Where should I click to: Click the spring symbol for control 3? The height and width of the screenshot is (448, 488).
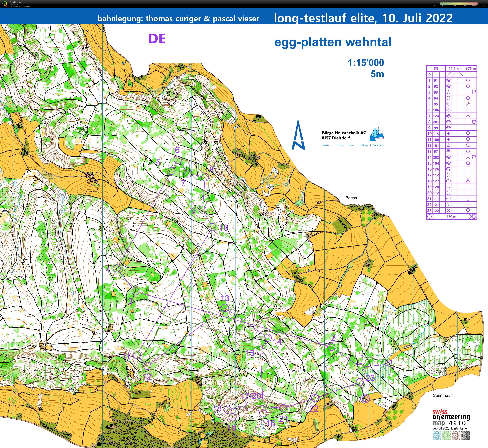click(448, 92)
